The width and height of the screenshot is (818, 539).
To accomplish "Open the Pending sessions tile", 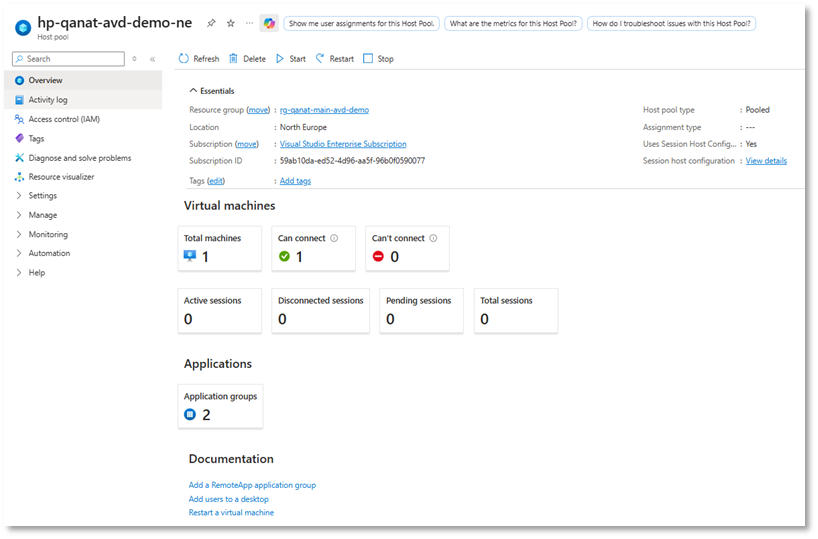I will pyautogui.click(x=422, y=311).
